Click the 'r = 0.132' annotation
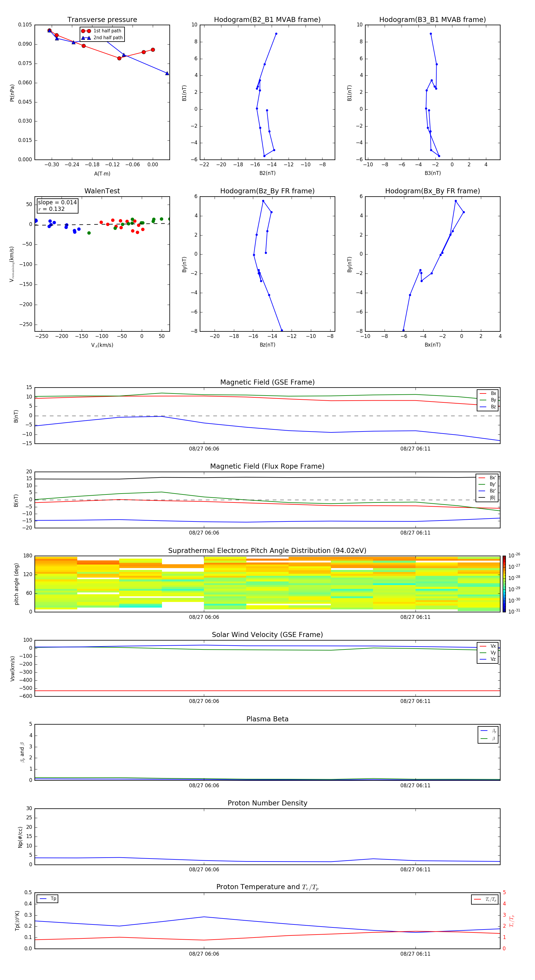Viewport: 535px width, 980px height. pos(51,209)
